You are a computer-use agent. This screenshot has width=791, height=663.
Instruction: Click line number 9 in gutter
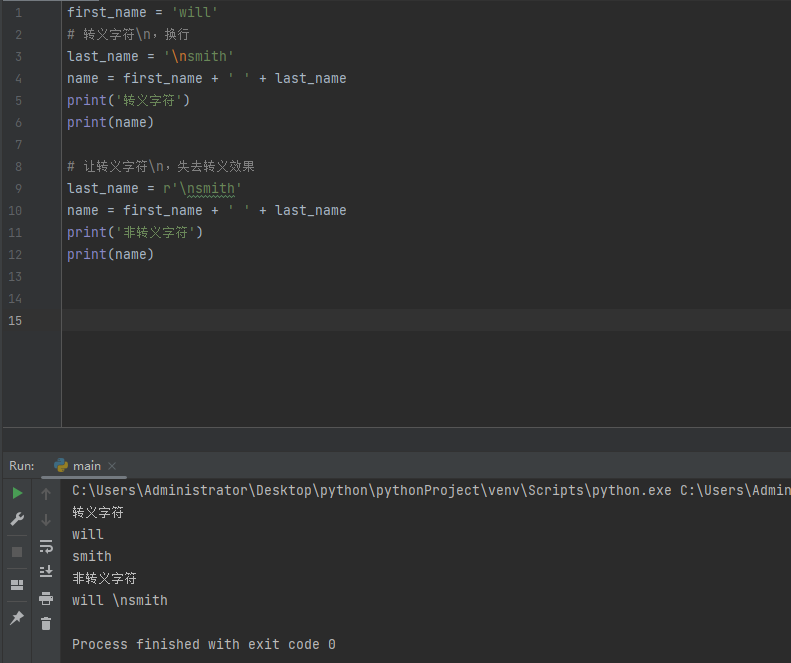coord(19,188)
